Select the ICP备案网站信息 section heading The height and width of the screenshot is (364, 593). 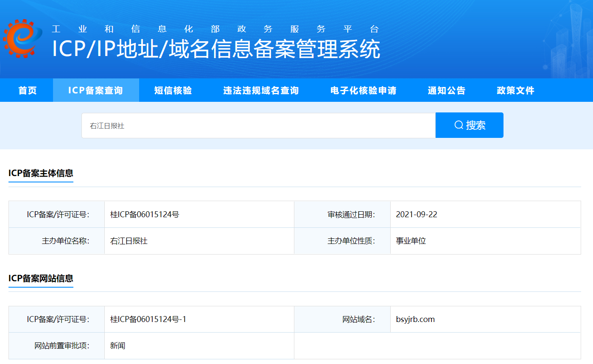[41, 278]
